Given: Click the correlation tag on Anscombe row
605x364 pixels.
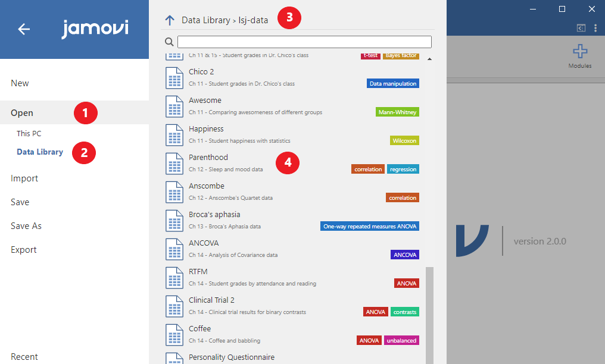Looking at the screenshot, I should tap(403, 197).
